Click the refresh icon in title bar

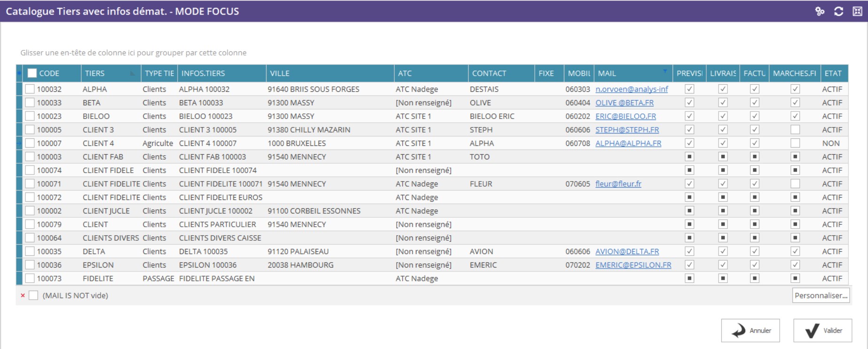tap(838, 11)
